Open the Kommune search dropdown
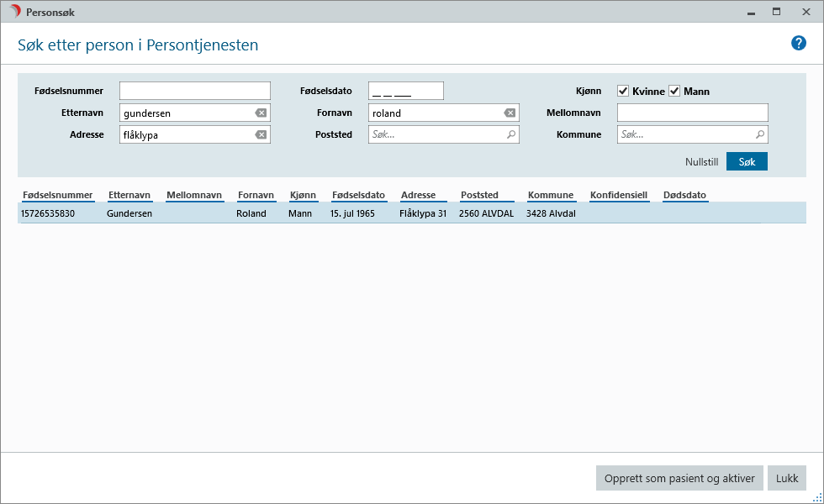Screen dimensions: 824x504 (x=686, y=134)
